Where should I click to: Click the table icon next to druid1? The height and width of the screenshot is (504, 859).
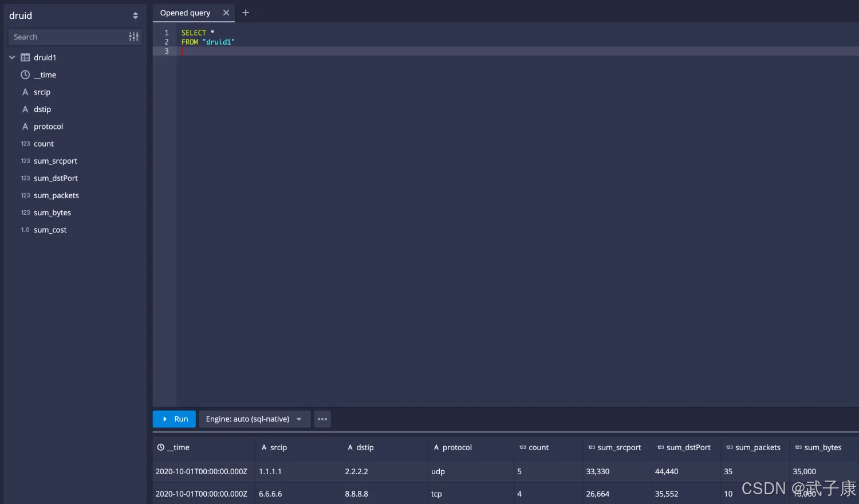(x=25, y=58)
